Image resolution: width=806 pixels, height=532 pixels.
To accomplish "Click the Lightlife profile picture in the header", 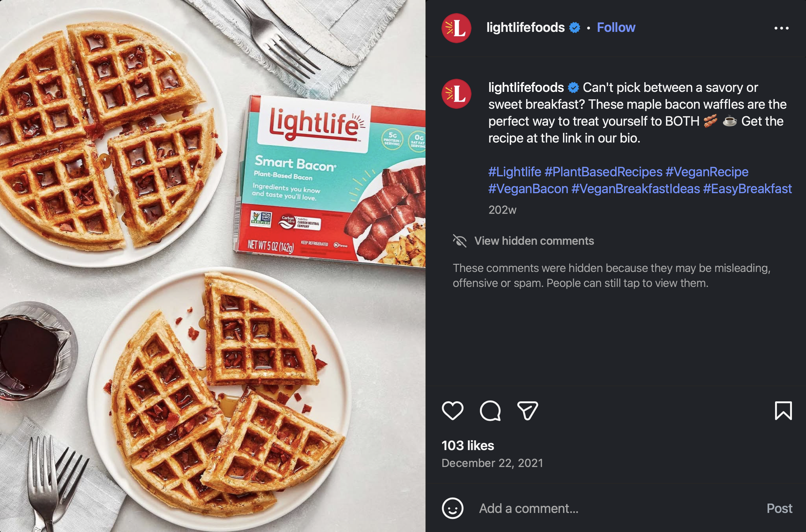I will (456, 28).
